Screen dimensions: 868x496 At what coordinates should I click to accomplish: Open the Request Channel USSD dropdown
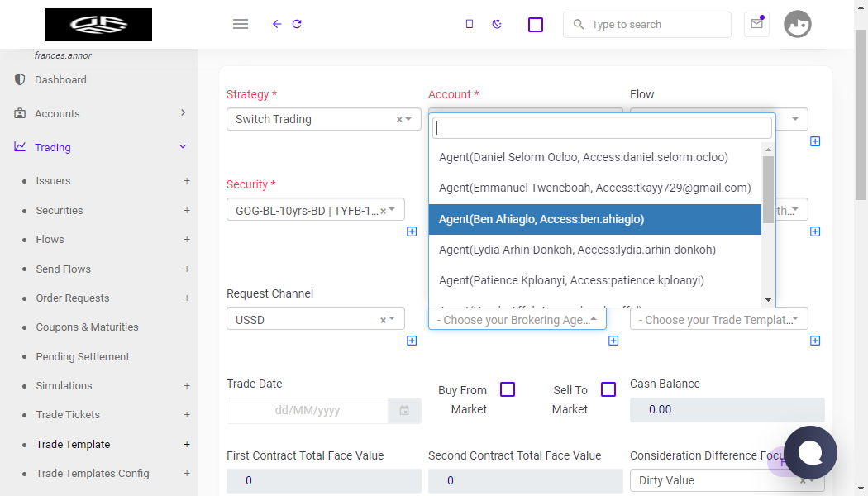pos(316,319)
